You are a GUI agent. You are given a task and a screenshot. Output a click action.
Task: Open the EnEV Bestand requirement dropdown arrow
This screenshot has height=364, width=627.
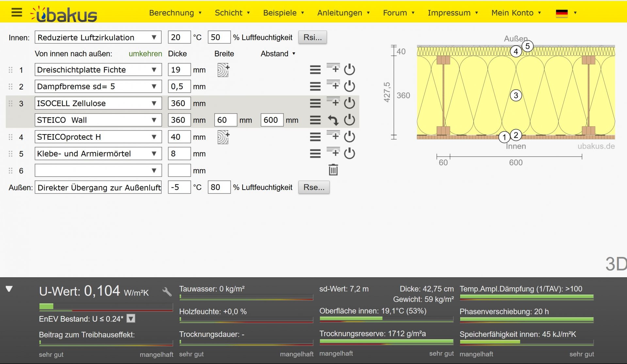click(x=131, y=319)
